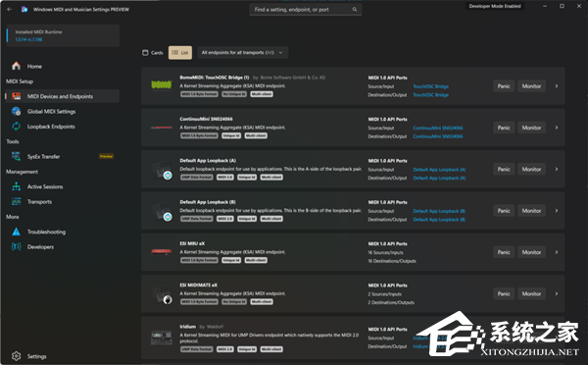The width and height of the screenshot is (588, 365).
Task: Open Monitor for ESI M8U eX
Action: 531,252
